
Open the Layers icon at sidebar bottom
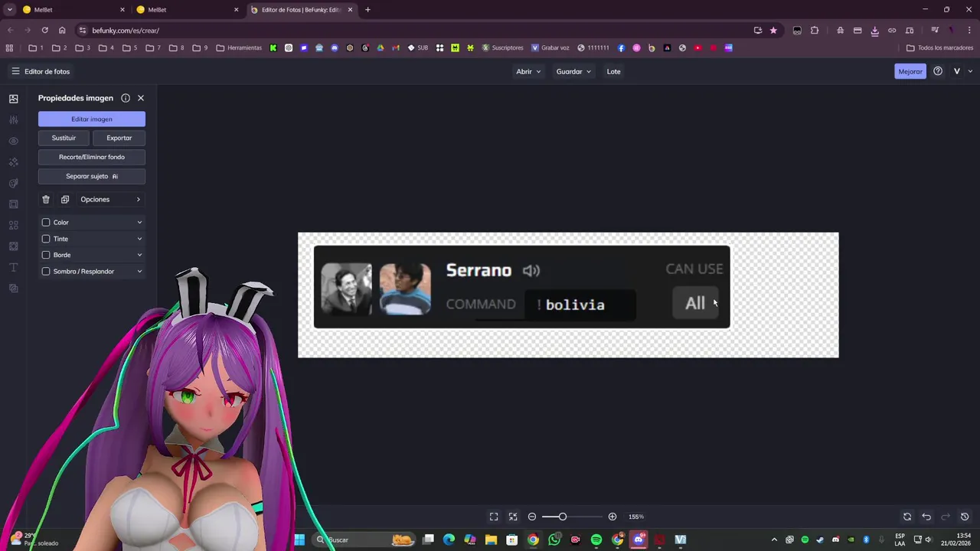click(13, 289)
